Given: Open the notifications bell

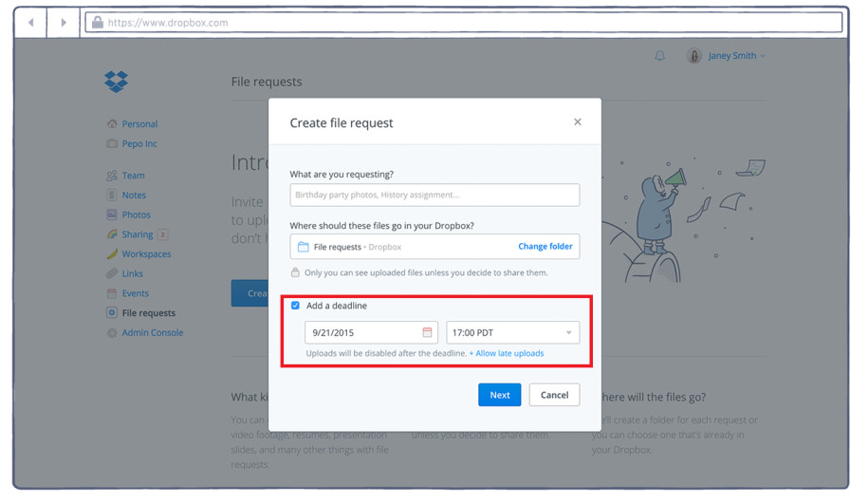Looking at the screenshot, I should pos(659,55).
